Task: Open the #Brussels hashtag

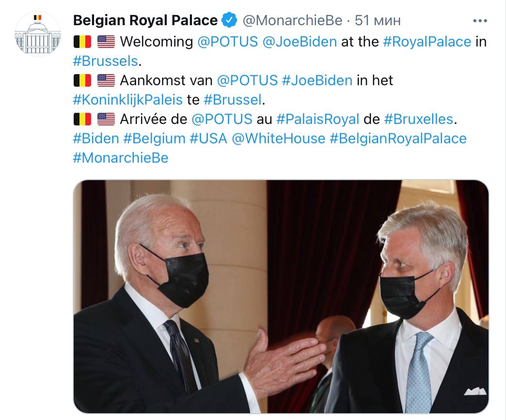Action: pos(106,61)
